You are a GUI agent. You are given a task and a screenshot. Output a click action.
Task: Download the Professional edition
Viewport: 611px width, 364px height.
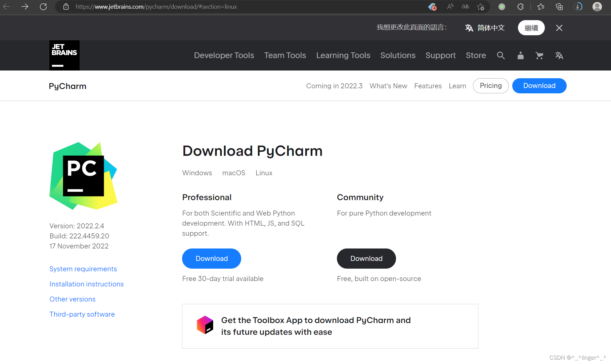coord(212,259)
